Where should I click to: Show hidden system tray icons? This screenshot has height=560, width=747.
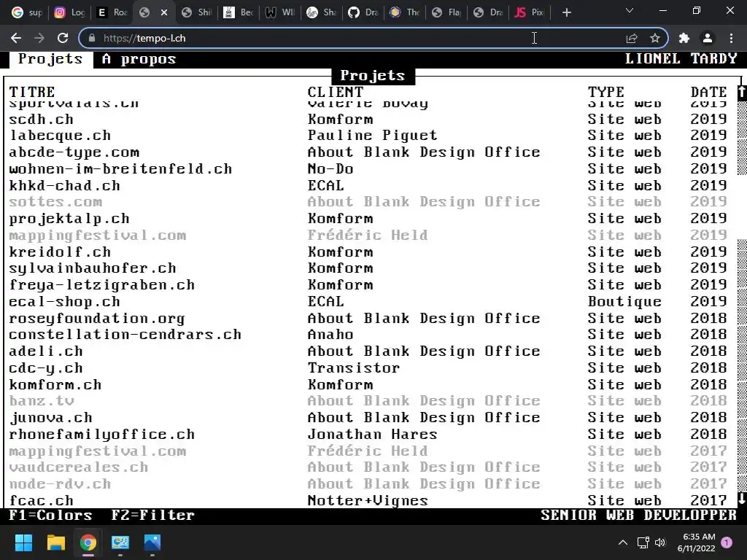[623, 542]
